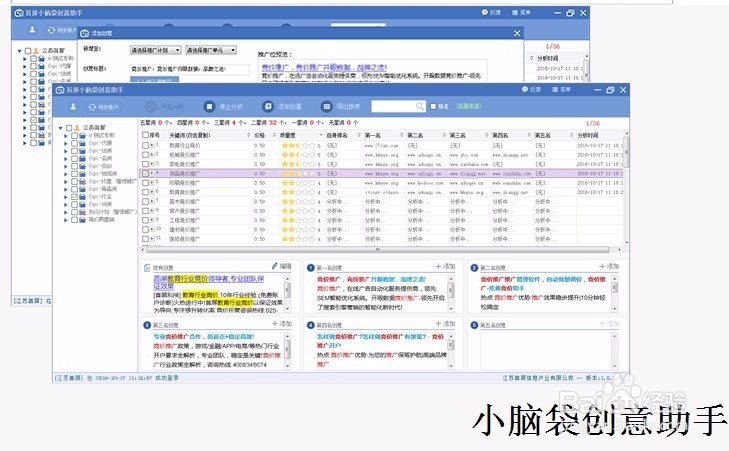Open the 反馈 feedback menu in front window
This screenshot has height=451, width=729.
[531, 89]
